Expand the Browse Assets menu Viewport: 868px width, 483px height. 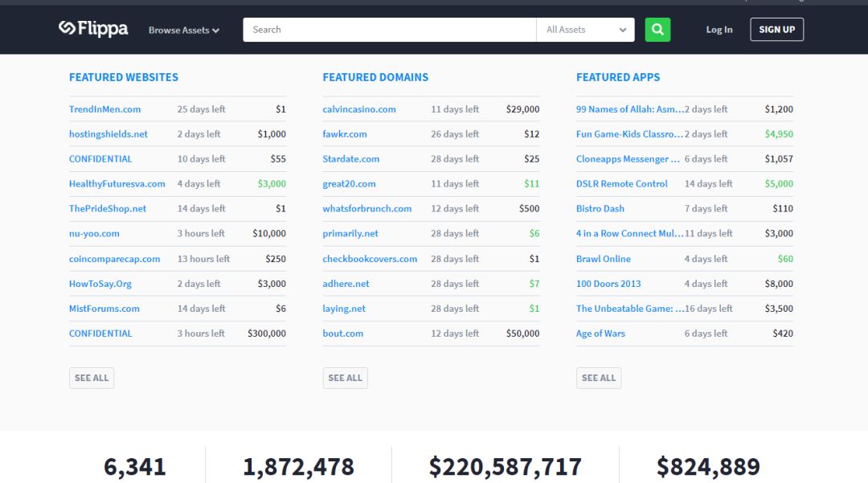pyautogui.click(x=184, y=30)
